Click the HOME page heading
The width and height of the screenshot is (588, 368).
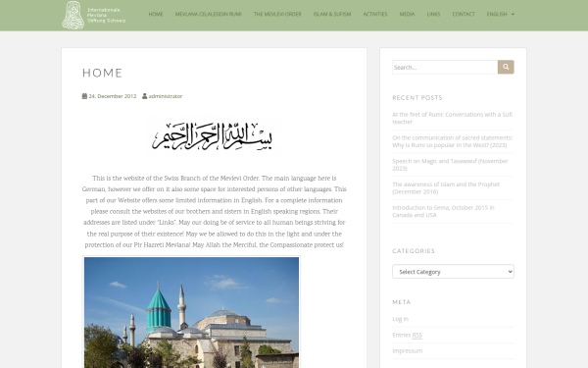click(102, 73)
